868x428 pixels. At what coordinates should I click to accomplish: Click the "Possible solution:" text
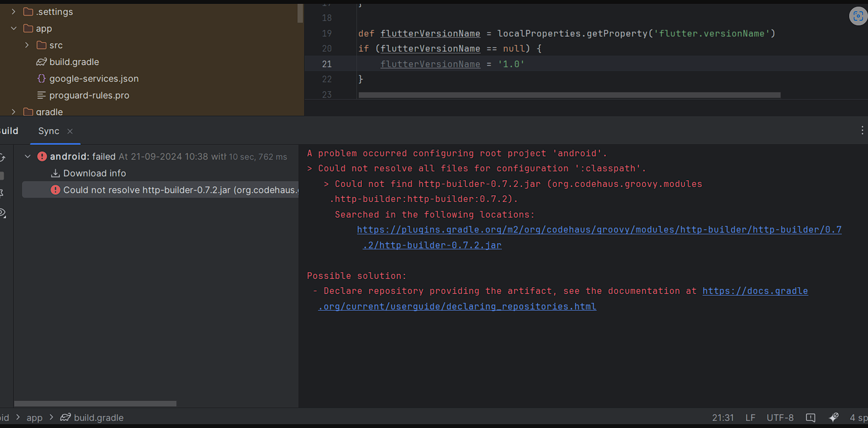coord(356,276)
